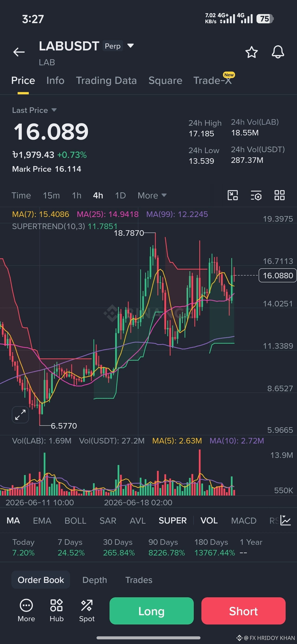Tap the 24h Vol(LAB) 18.55M value
Screen dimensions: 297x644
[245, 132]
